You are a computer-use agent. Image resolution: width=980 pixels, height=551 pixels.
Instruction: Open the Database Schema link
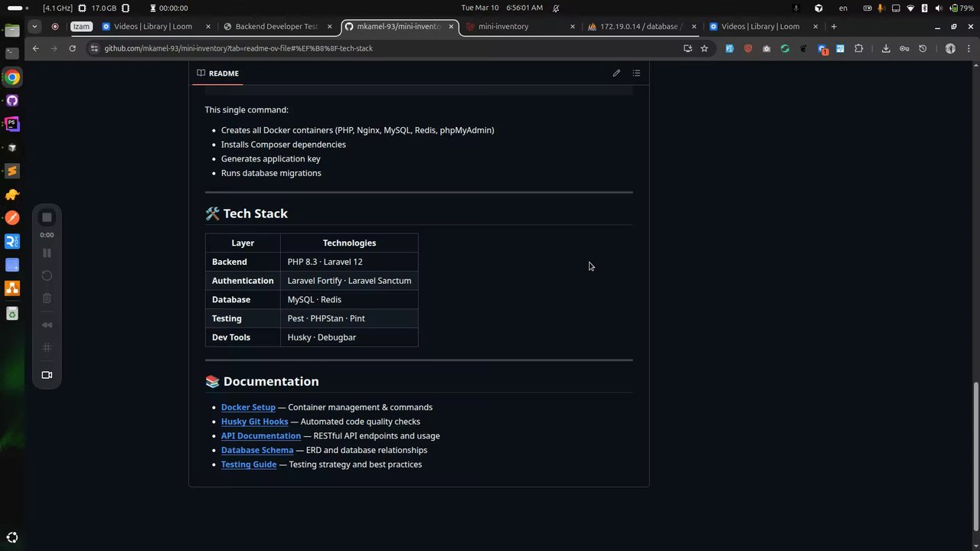click(x=257, y=450)
